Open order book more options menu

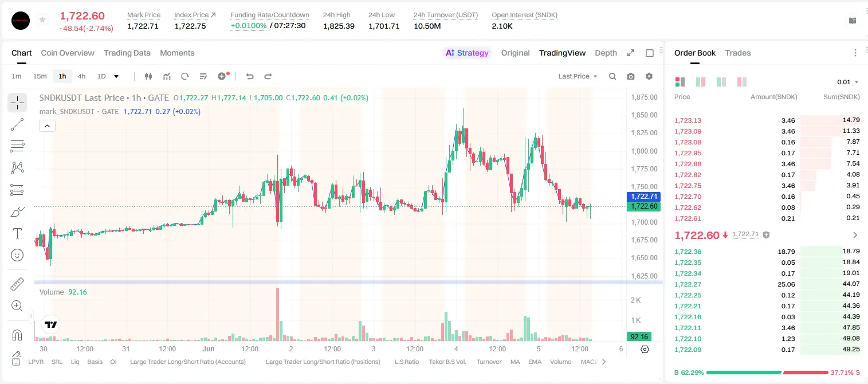point(855,53)
